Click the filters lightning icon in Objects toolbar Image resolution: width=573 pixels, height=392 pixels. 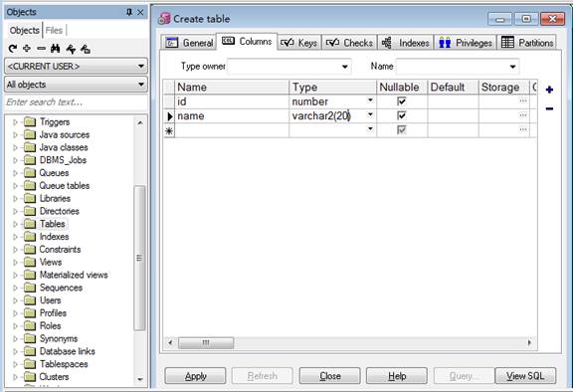pyautogui.click(x=71, y=49)
